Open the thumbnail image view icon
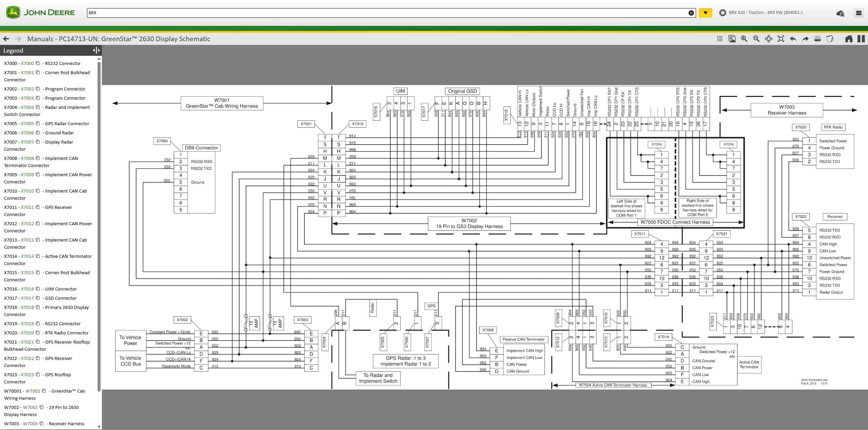868x430 pixels. pos(731,38)
